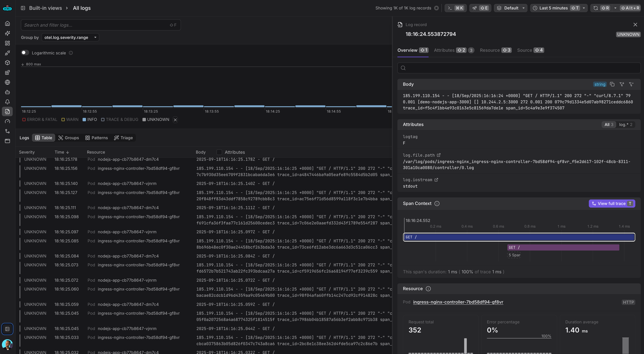Focus the Search and filter logs field
644x354 pixels.
[101, 25]
